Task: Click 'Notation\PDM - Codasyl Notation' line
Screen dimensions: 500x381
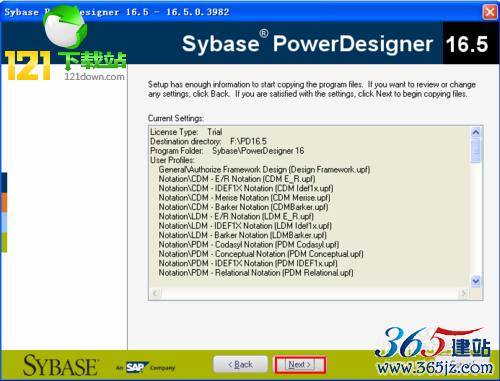Action: (249, 244)
